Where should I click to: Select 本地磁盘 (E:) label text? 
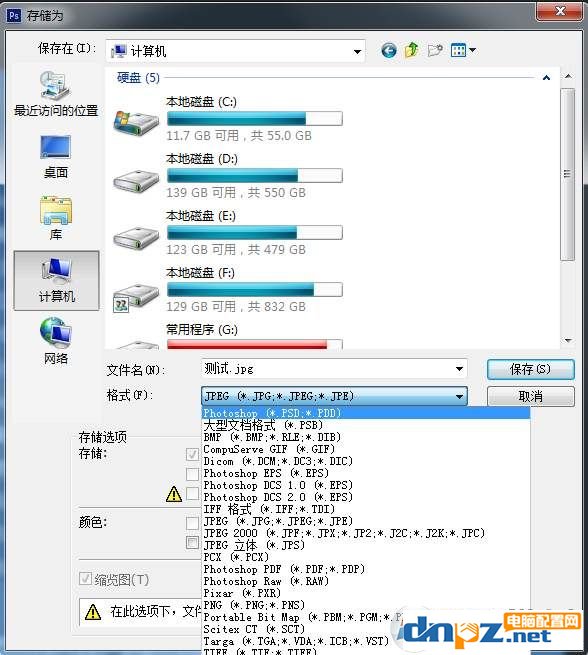click(x=201, y=216)
